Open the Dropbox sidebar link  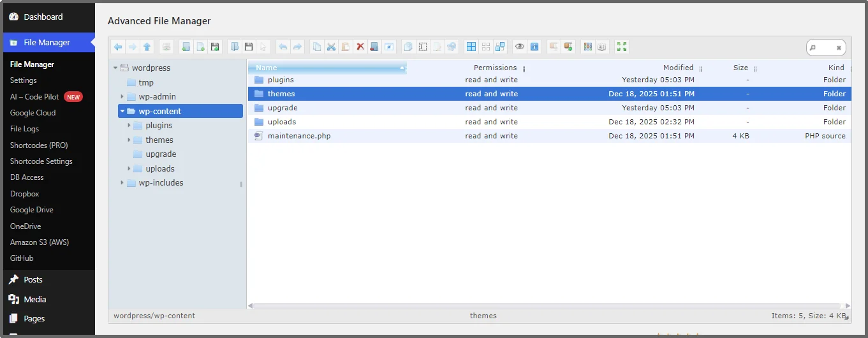pyautogui.click(x=24, y=194)
